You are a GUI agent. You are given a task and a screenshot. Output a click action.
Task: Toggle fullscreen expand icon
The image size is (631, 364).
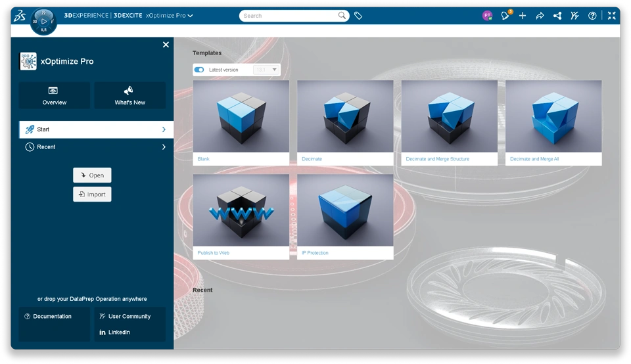click(612, 16)
